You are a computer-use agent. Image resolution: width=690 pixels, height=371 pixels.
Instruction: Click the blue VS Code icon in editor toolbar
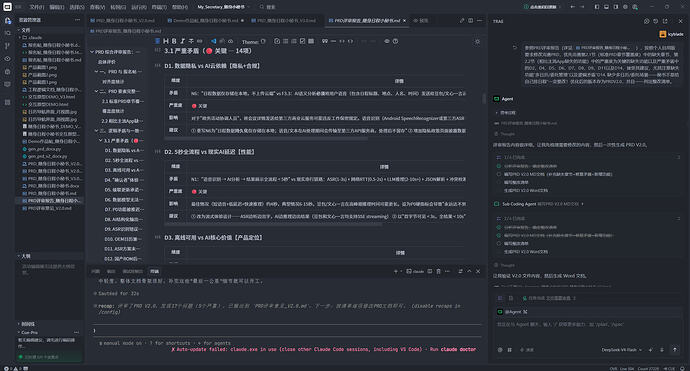[213, 41]
